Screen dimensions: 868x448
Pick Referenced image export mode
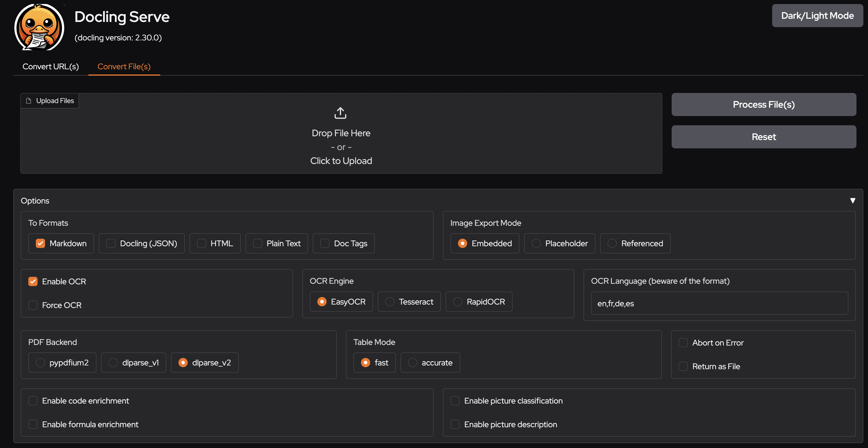(612, 243)
